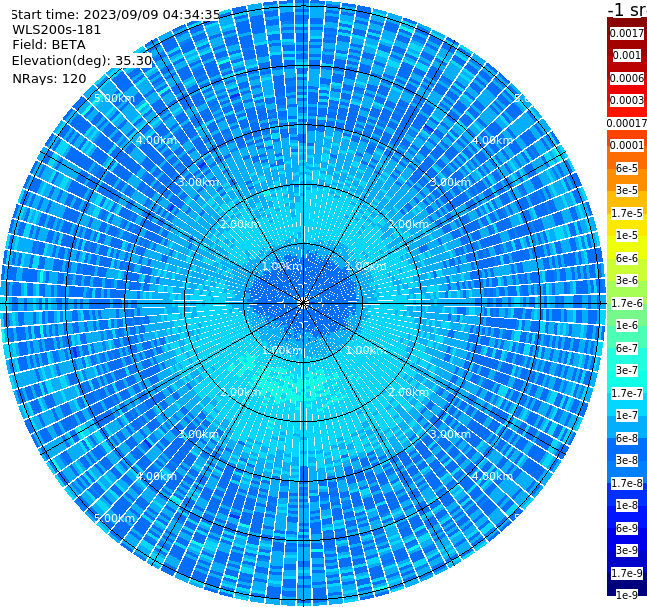This screenshot has height=607, width=647.
Task: Click the 1.7e-6 colorbar label
Action: [x=627, y=303]
